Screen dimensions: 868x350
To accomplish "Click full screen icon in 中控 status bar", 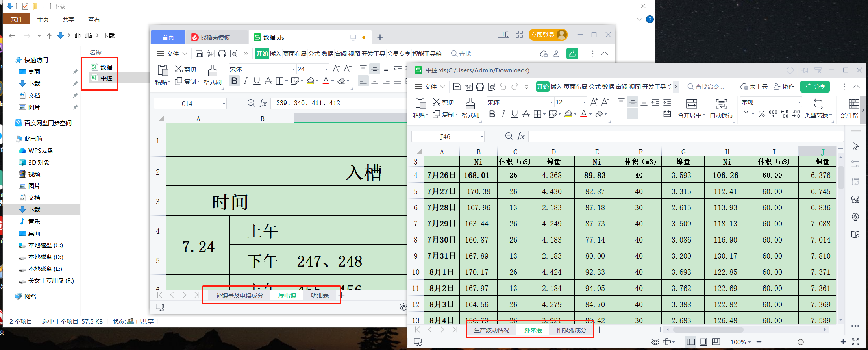I will tap(855, 342).
